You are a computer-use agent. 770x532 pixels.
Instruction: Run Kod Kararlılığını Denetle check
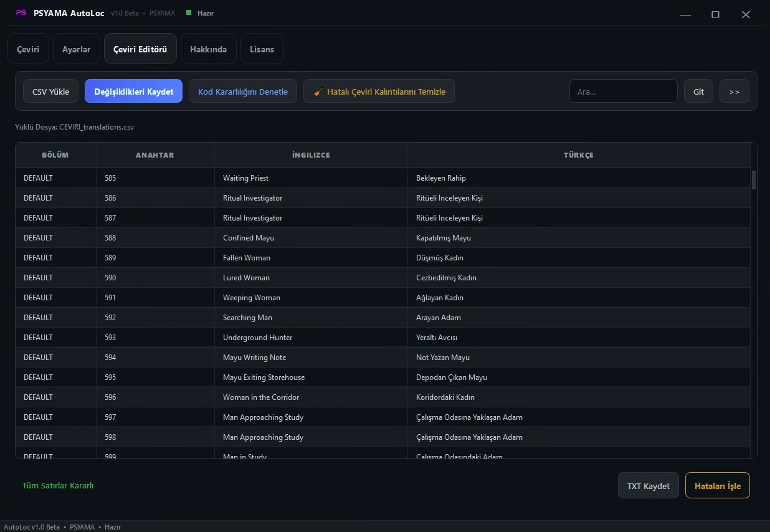[243, 92]
